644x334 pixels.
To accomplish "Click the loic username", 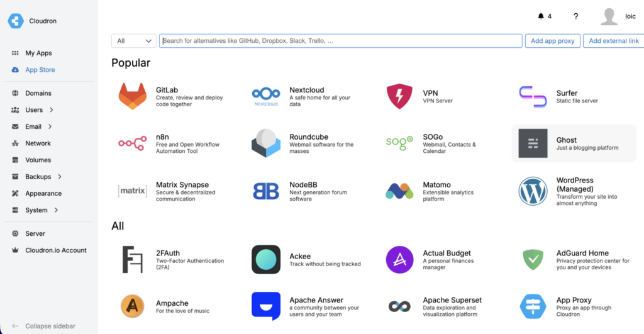I will [630, 16].
